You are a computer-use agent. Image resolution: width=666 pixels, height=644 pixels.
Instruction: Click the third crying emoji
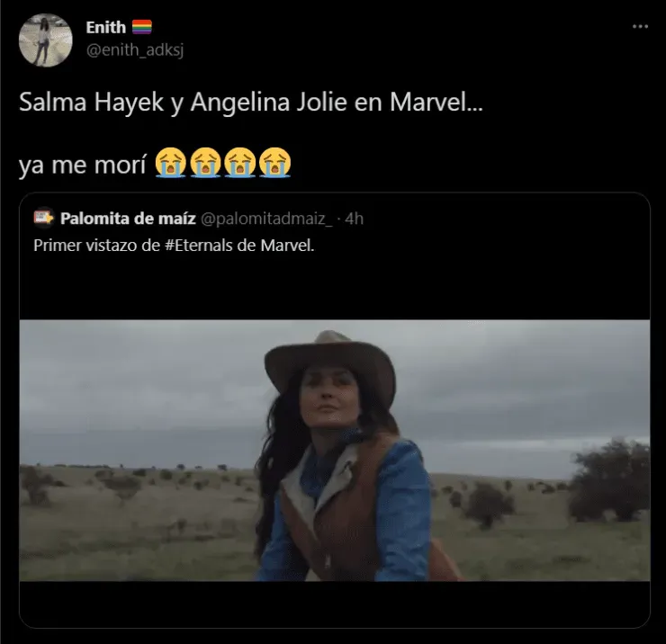click(x=239, y=164)
